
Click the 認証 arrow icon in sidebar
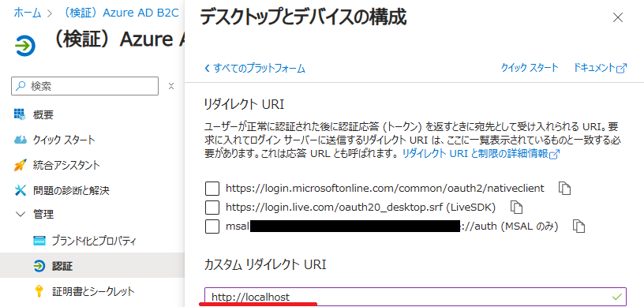[39, 266]
